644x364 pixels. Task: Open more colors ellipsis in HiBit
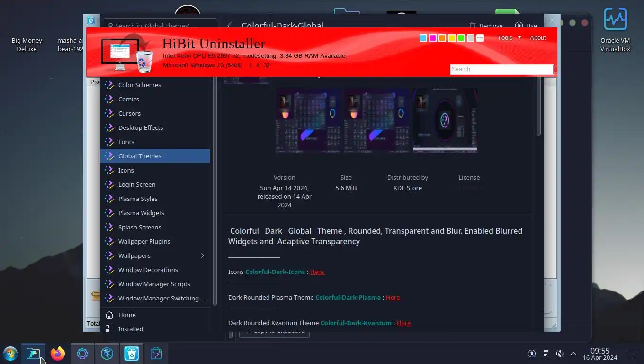(480, 38)
